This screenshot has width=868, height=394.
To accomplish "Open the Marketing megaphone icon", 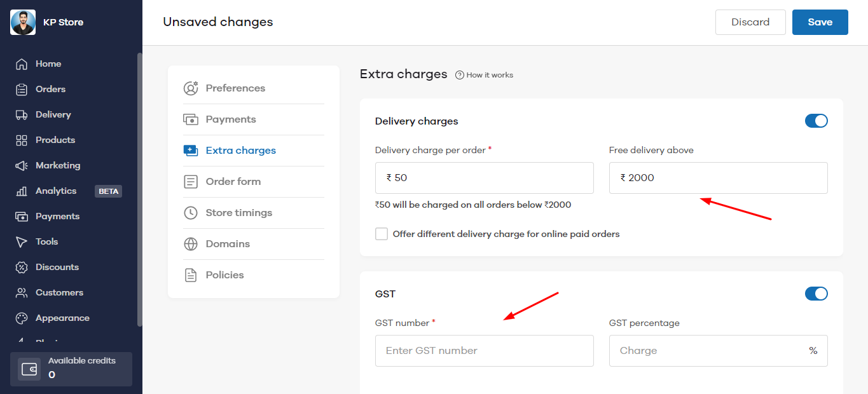I will [x=22, y=166].
